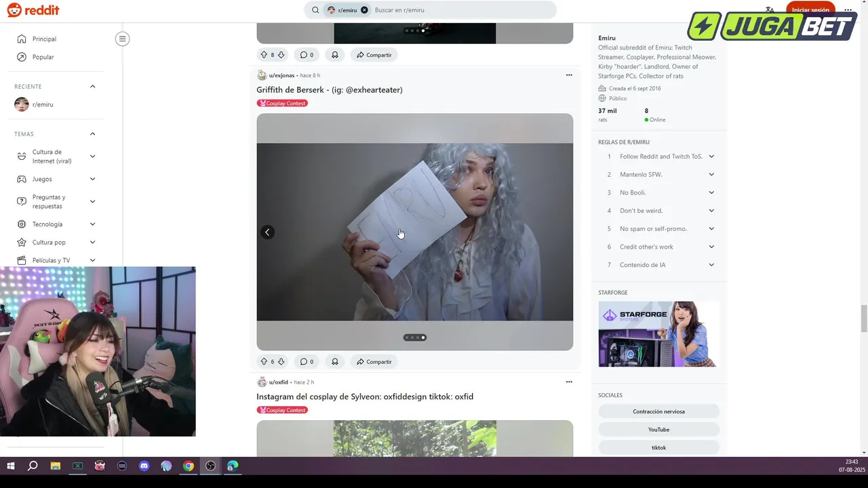Click Cosplay Contest flair on Griffith post
The width and height of the screenshot is (868, 488).
tap(282, 103)
